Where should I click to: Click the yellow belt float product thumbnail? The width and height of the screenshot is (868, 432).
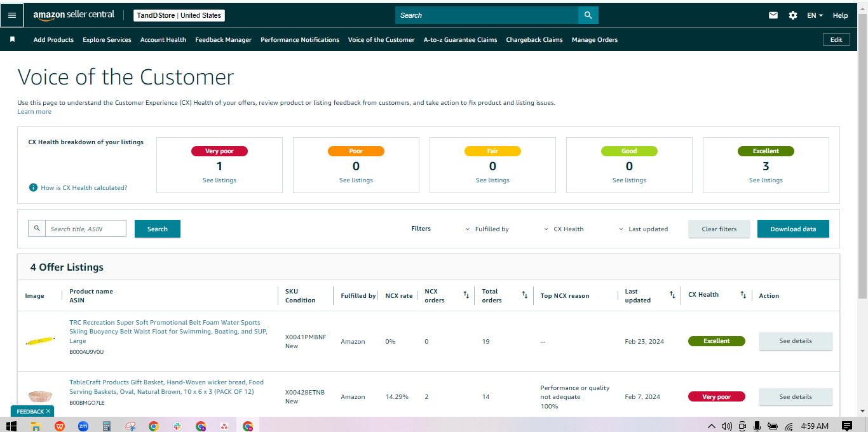click(39, 342)
